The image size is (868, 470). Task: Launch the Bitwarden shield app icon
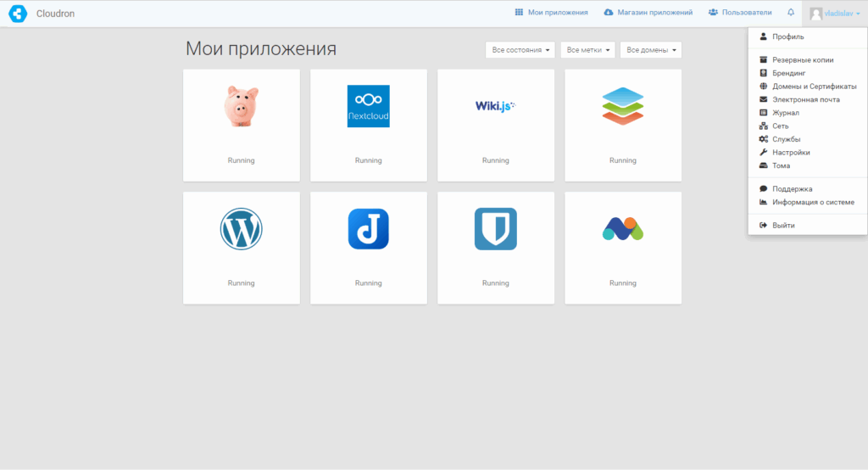click(x=495, y=229)
